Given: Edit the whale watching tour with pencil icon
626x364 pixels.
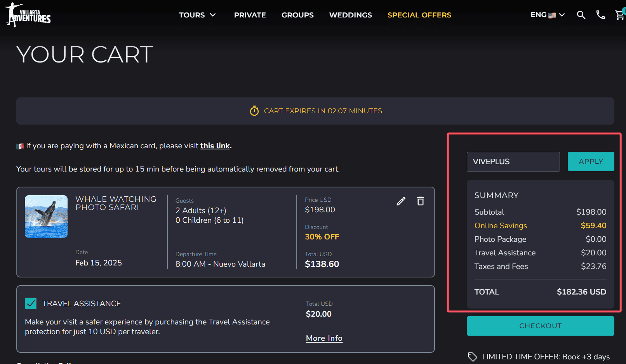Looking at the screenshot, I should coord(401,201).
